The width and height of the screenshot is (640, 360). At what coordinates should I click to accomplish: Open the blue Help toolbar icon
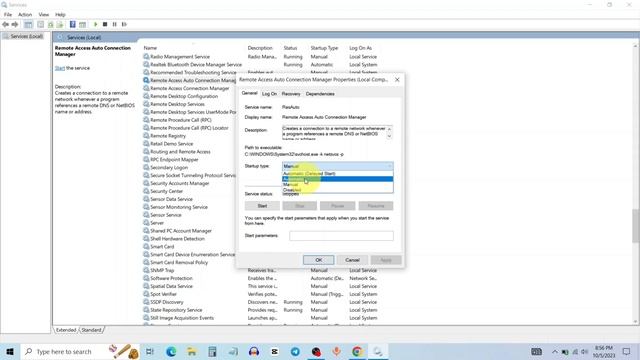click(x=73, y=24)
